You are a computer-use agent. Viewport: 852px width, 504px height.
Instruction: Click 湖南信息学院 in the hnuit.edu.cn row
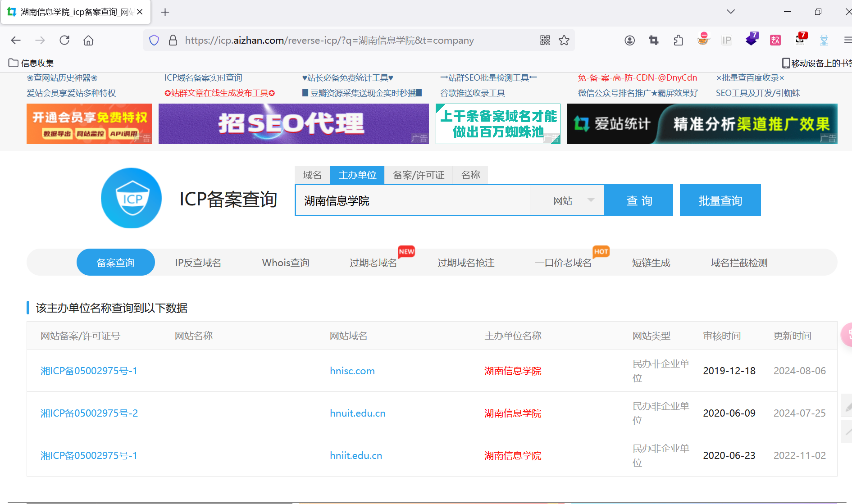click(513, 413)
